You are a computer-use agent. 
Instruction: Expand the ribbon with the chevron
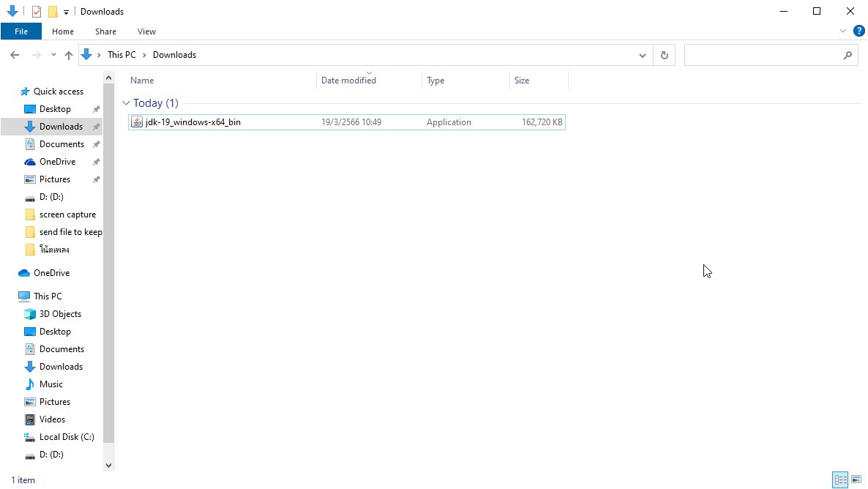pyautogui.click(x=842, y=31)
